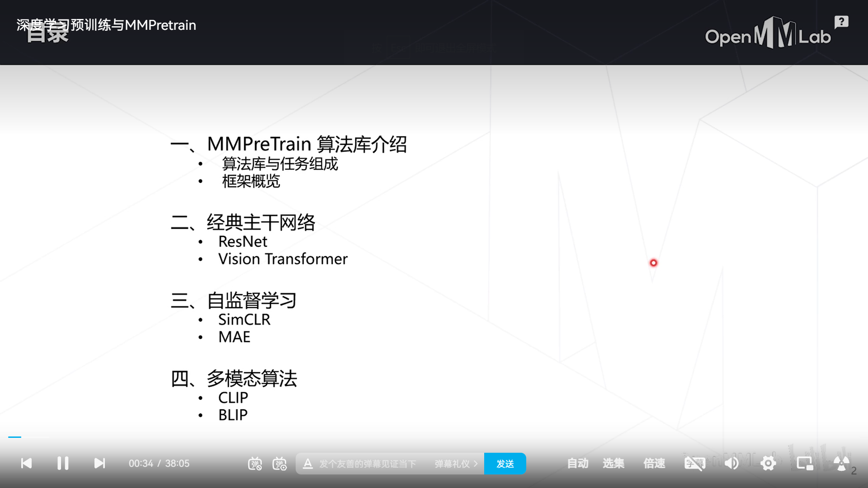868x488 pixels.
Task: Choose danmaku text style with the A icon
Action: pos(308,463)
